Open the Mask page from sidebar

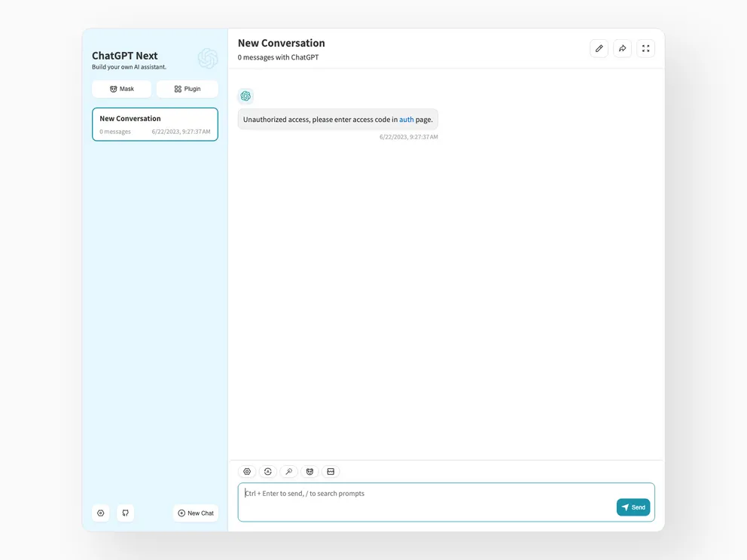(121, 89)
